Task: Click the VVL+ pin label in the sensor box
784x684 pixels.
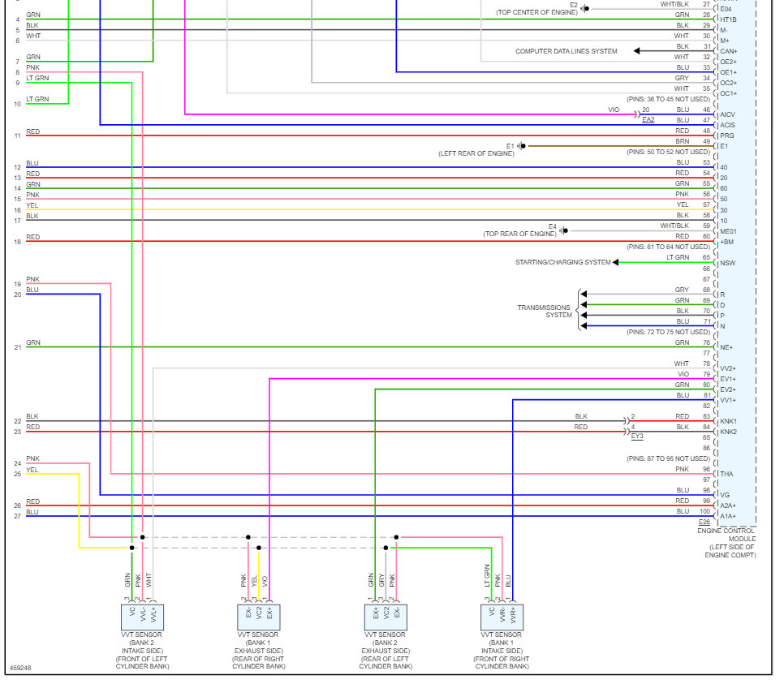Action: coord(153,615)
